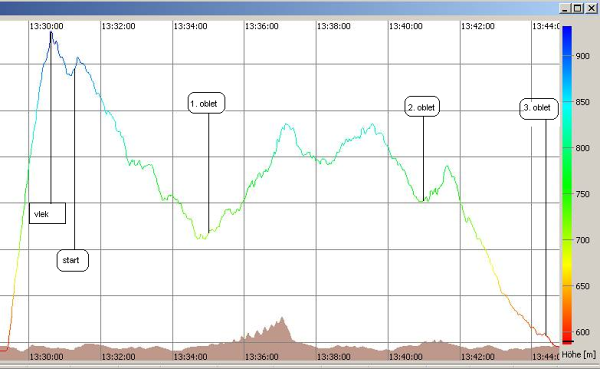Click the 13:36:00 top time label
600x369 pixels.
[x=262, y=26]
